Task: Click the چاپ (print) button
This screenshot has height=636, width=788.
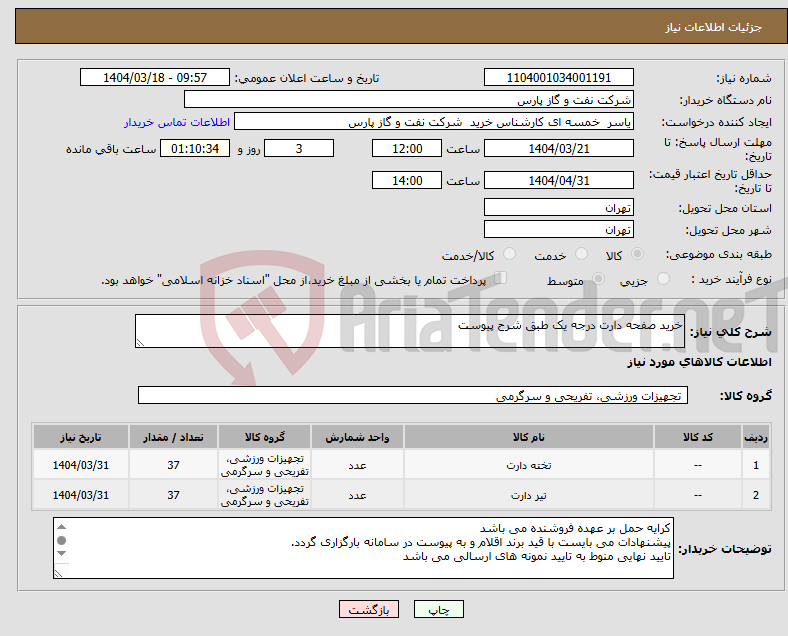Action: click(438, 609)
